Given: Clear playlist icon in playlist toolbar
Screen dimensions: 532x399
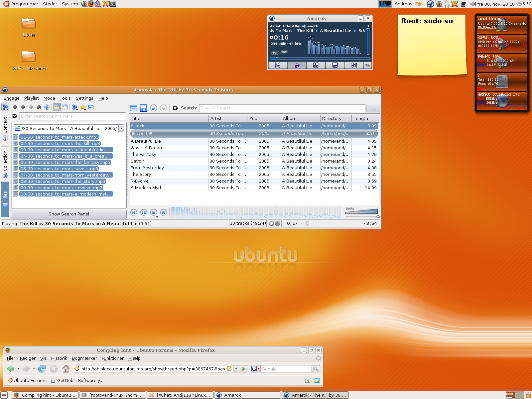Looking at the screenshot, I should (134, 108).
